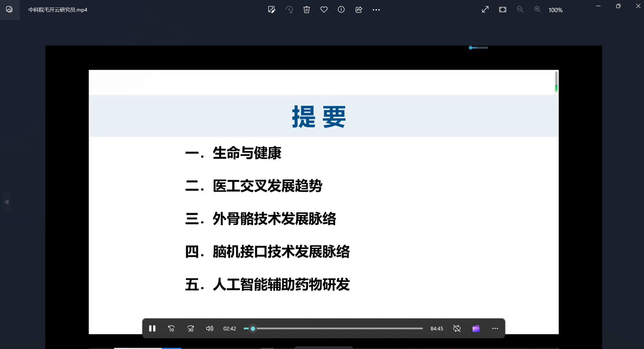Delete the file with trash icon
The width and height of the screenshot is (644, 349).
307,10
